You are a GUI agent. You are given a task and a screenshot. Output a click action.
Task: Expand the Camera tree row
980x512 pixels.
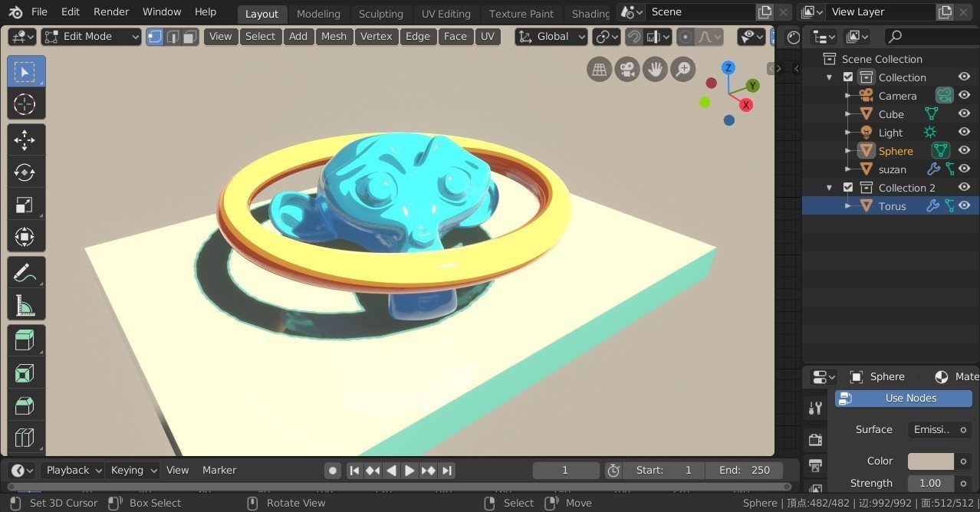(x=847, y=96)
